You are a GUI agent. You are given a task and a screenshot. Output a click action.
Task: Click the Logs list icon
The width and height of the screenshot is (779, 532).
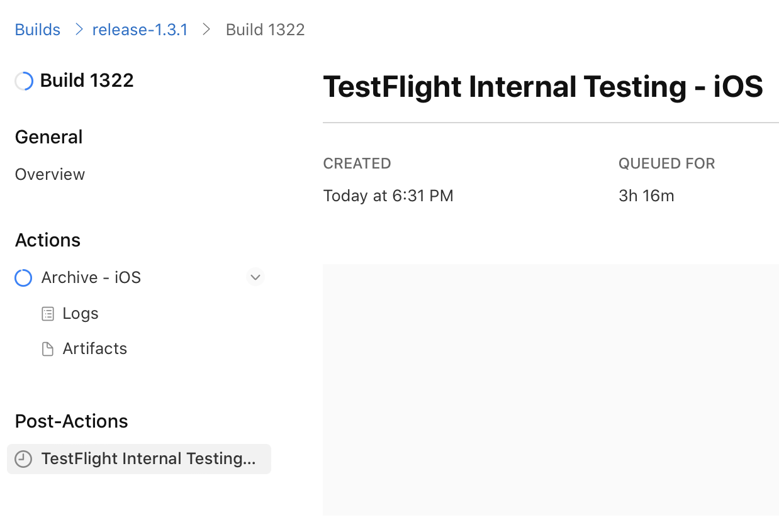click(x=48, y=314)
